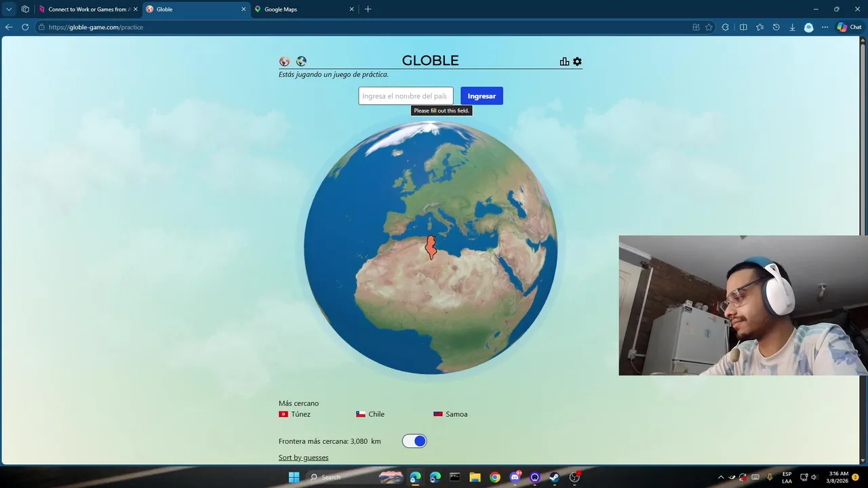Select Samoa in the guesses list
868x488 pixels.
click(x=450, y=414)
